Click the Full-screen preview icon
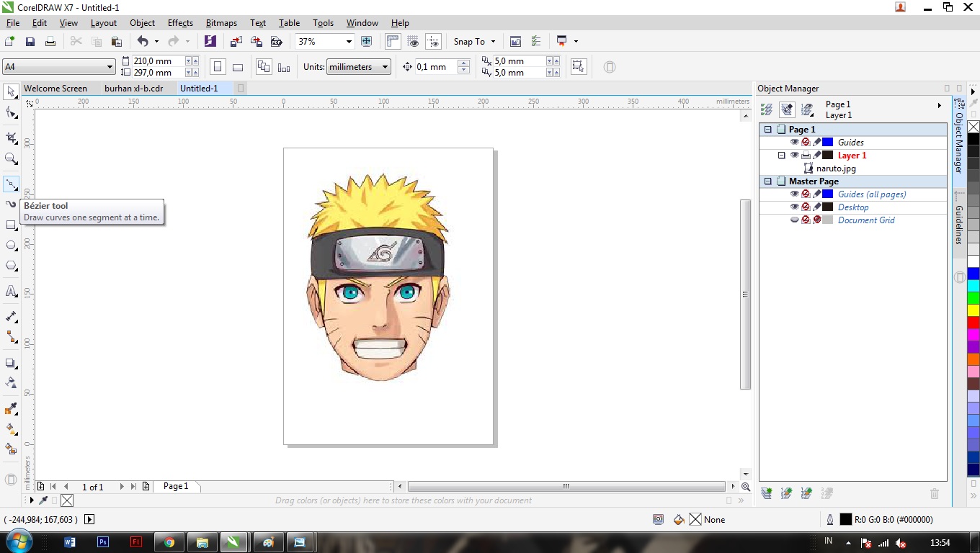Image resolution: width=980 pixels, height=553 pixels. click(367, 42)
